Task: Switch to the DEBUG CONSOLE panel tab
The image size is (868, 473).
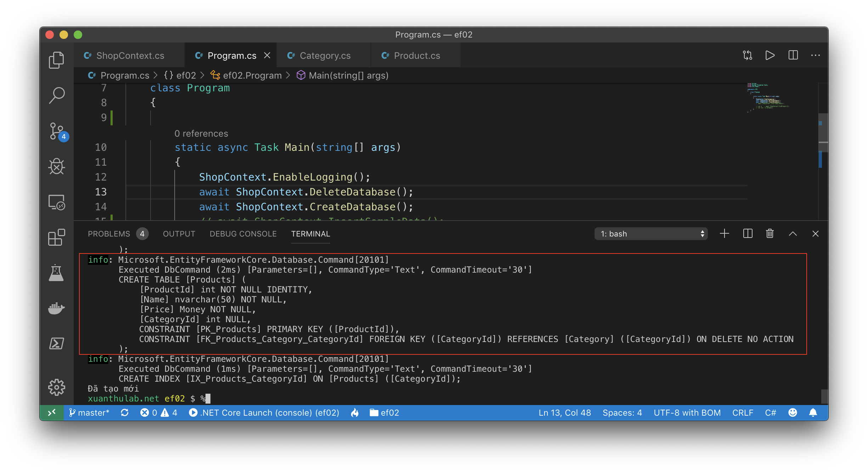Action: 243,234
